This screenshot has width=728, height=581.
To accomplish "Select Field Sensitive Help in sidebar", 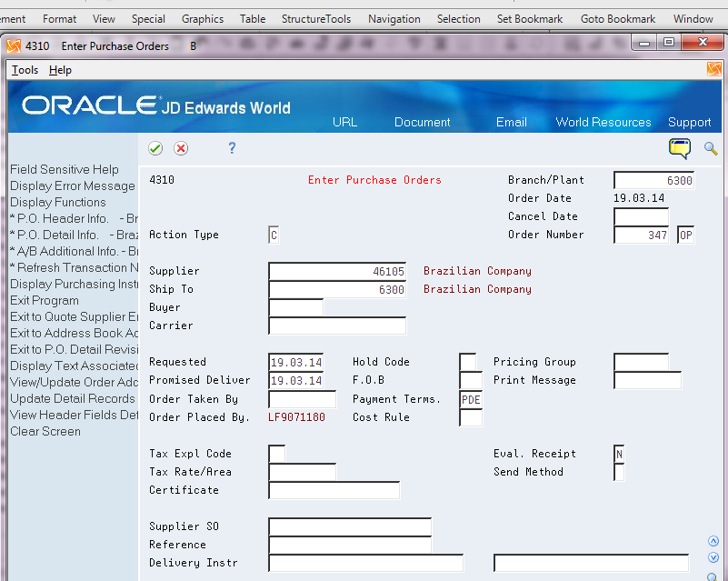I will [65, 169].
